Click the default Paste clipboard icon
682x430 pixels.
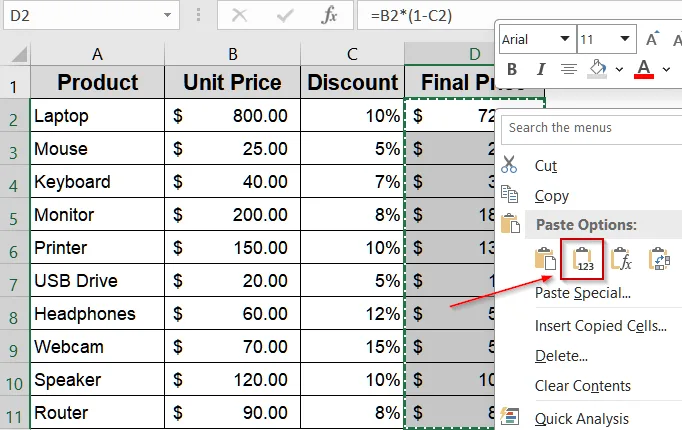coord(545,259)
